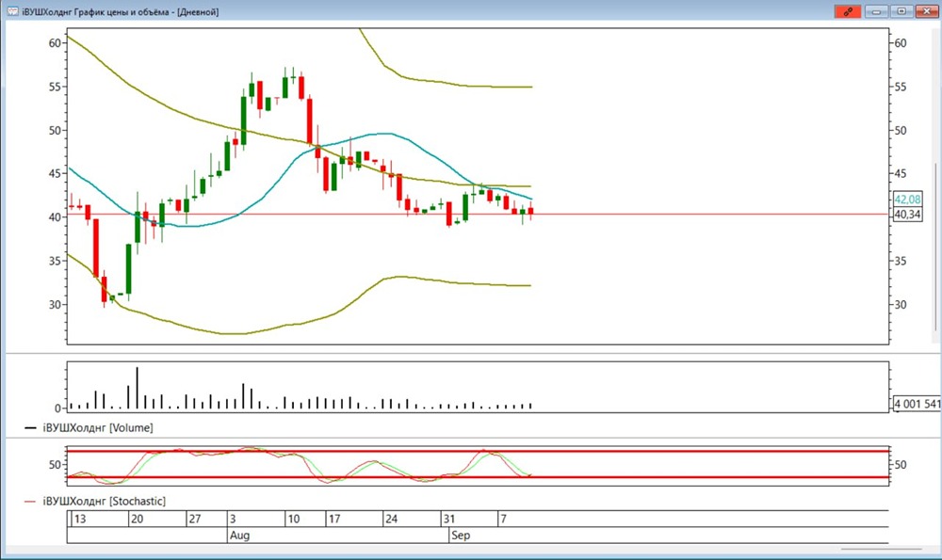Select the lower red stochastic level line
The width and height of the screenshot is (942, 560).
coord(478,478)
